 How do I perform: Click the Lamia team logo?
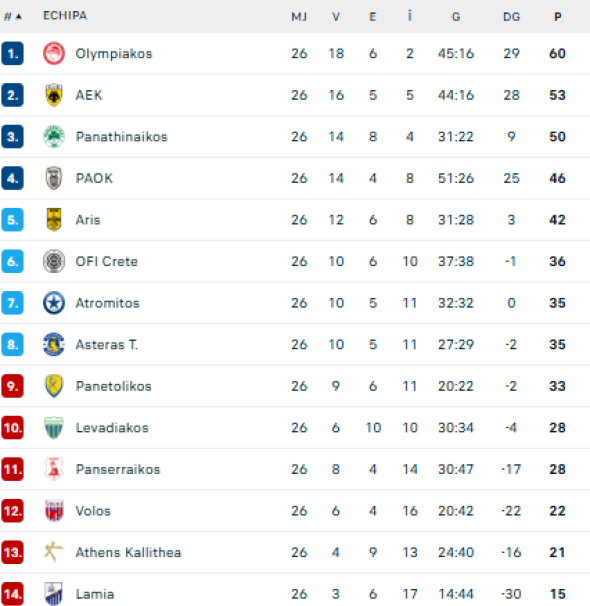tap(54, 594)
